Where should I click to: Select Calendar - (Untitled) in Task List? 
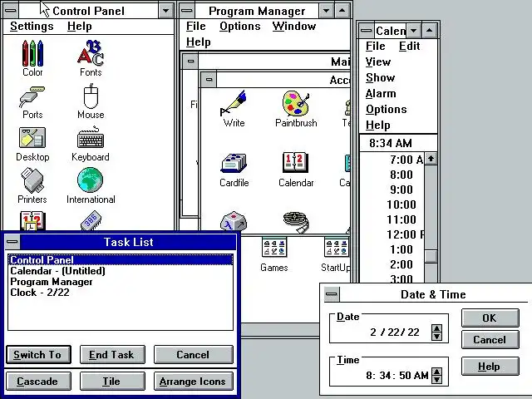coord(121,271)
